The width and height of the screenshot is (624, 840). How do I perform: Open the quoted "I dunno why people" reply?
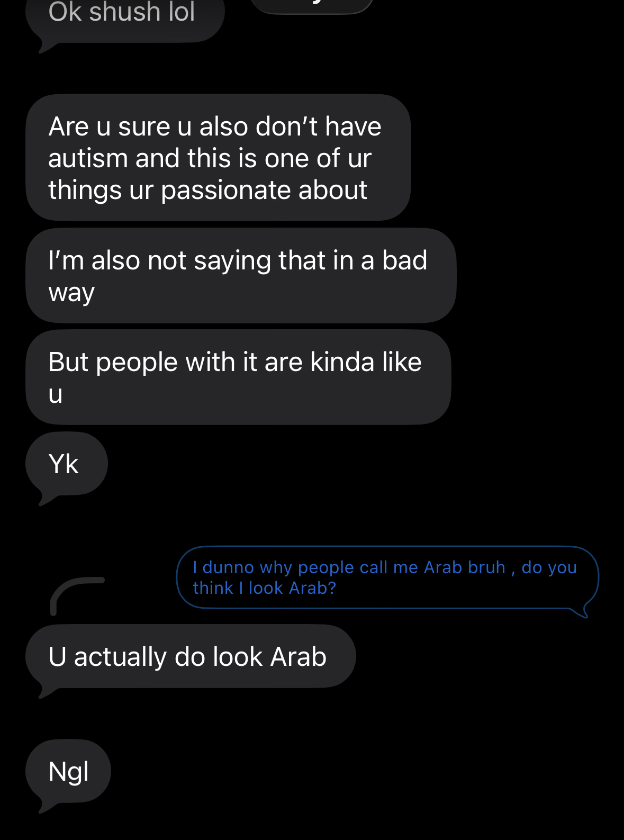point(386,577)
